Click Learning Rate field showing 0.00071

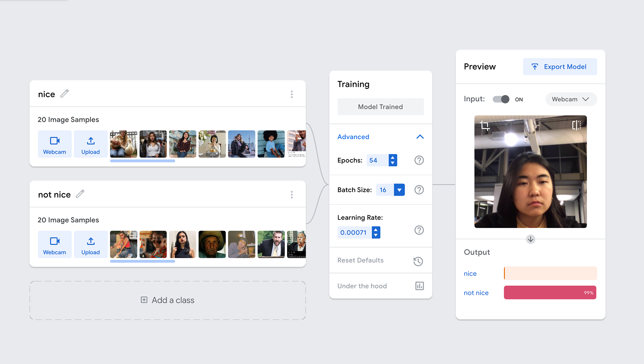[x=355, y=232]
